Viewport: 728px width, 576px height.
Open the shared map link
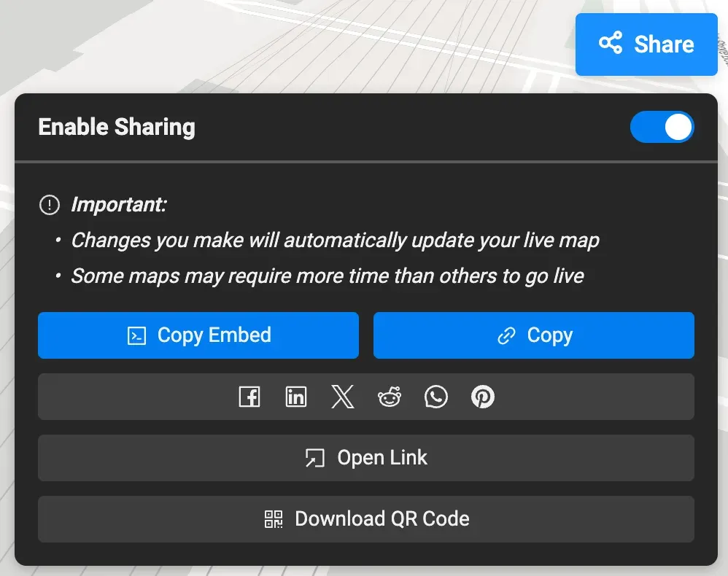tap(366, 458)
